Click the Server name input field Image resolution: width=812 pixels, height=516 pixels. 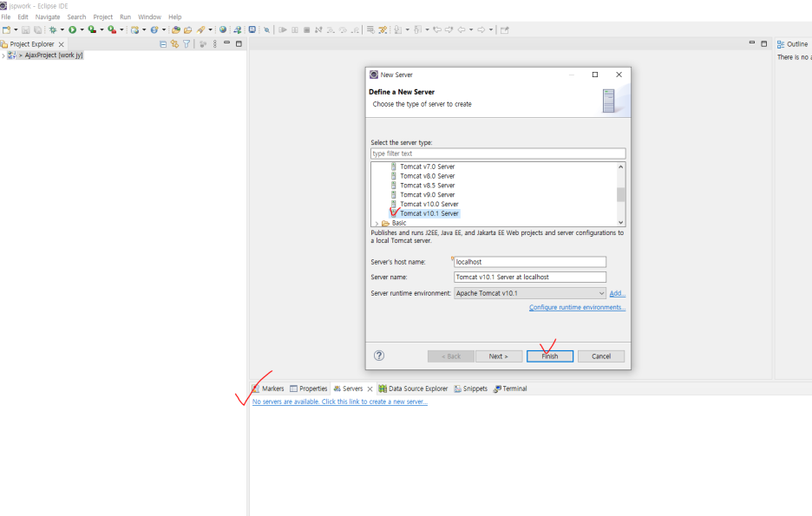[530, 277]
